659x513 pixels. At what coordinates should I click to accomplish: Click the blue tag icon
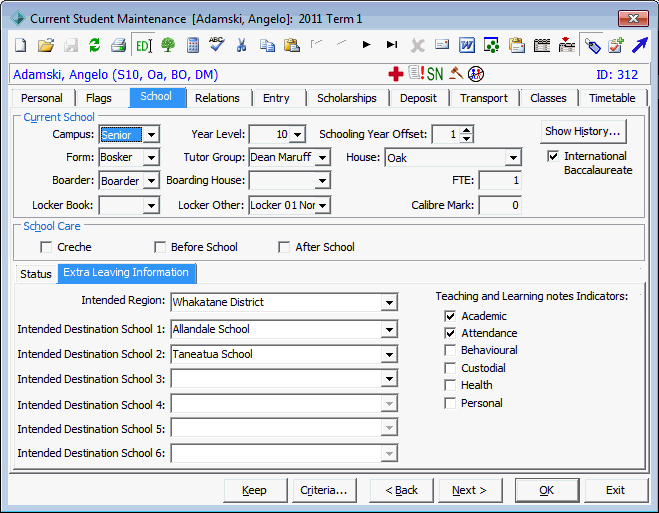[x=592, y=45]
